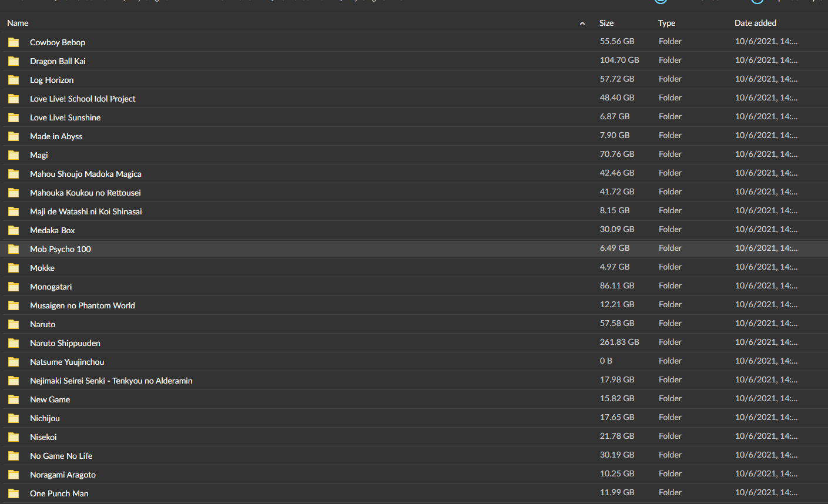Viewport: 828px width, 504px height.
Task: Select the No Game No Life name
Action: (61, 456)
